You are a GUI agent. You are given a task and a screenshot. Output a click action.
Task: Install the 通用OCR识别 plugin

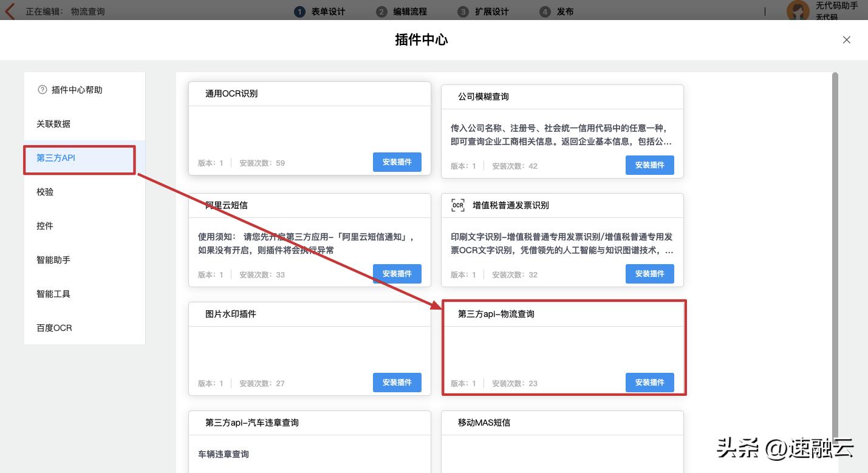point(397,162)
